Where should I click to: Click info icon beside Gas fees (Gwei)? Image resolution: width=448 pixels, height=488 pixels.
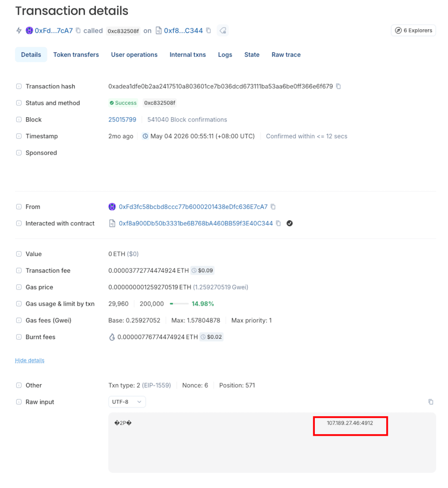coord(19,320)
